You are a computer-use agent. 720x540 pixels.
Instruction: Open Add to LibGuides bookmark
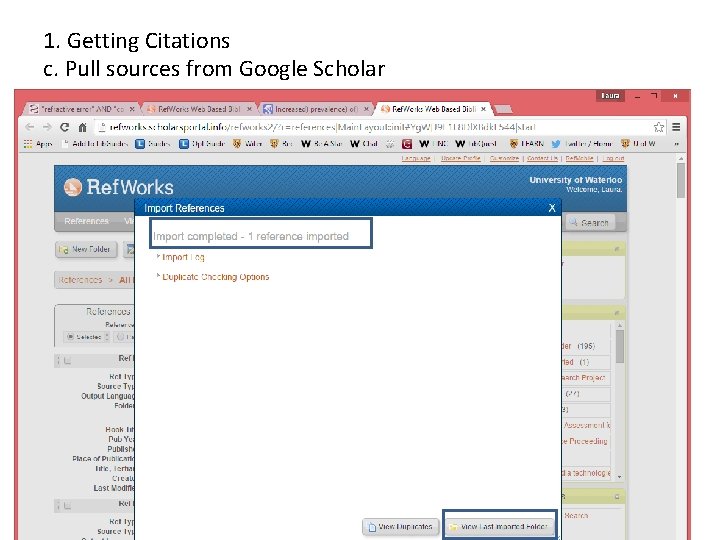(96, 144)
